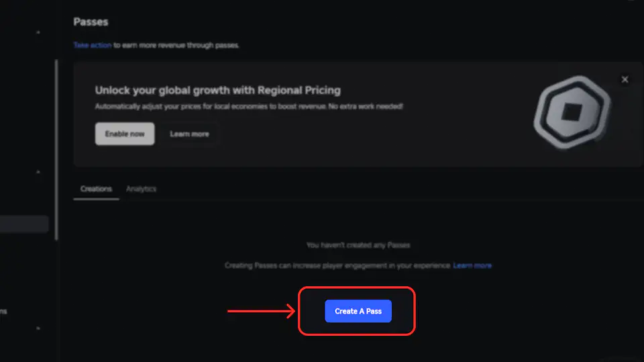Click the Create A Pass button

358,311
